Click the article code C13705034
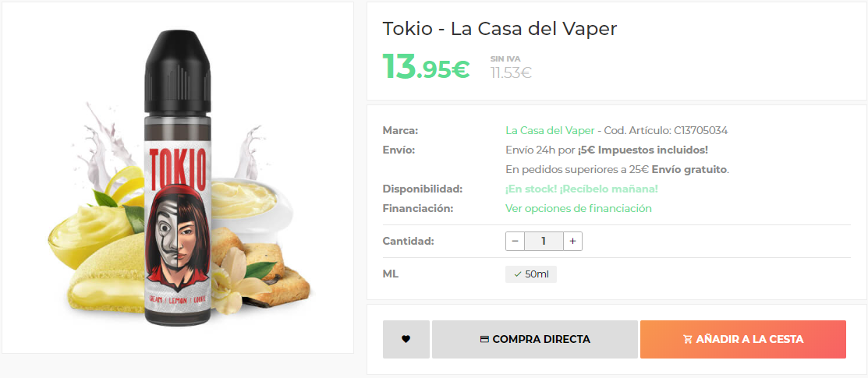This screenshot has width=868, height=378. pyautogui.click(x=700, y=131)
